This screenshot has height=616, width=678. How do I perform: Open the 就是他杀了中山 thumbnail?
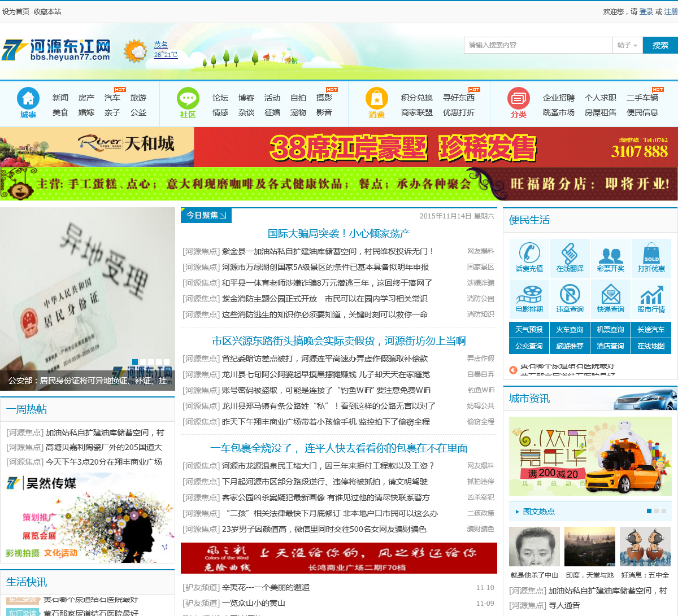point(534,547)
